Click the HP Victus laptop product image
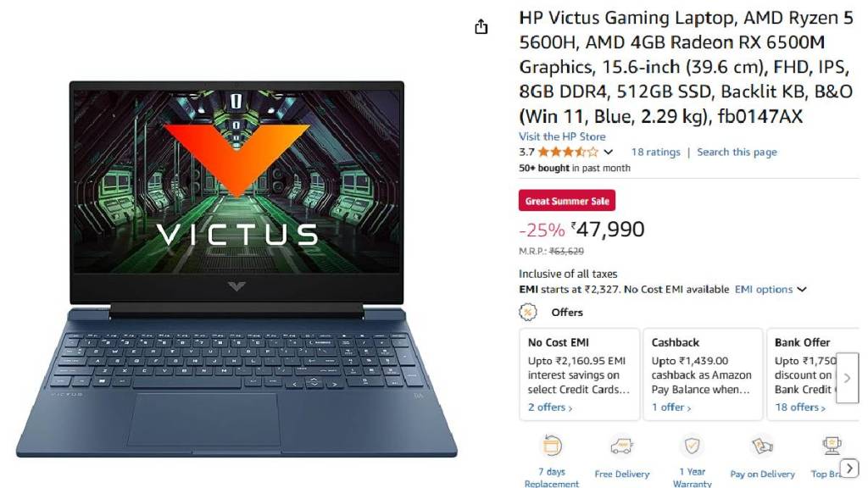 click(x=237, y=269)
